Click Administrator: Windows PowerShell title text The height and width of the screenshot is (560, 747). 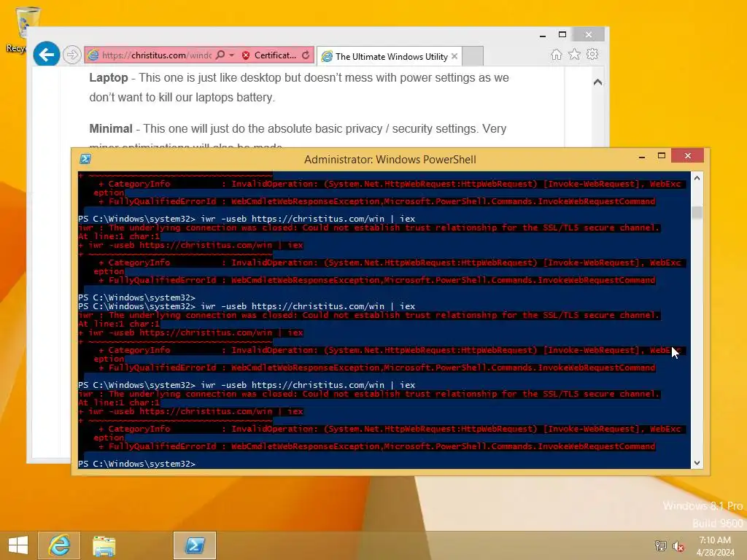coord(390,160)
